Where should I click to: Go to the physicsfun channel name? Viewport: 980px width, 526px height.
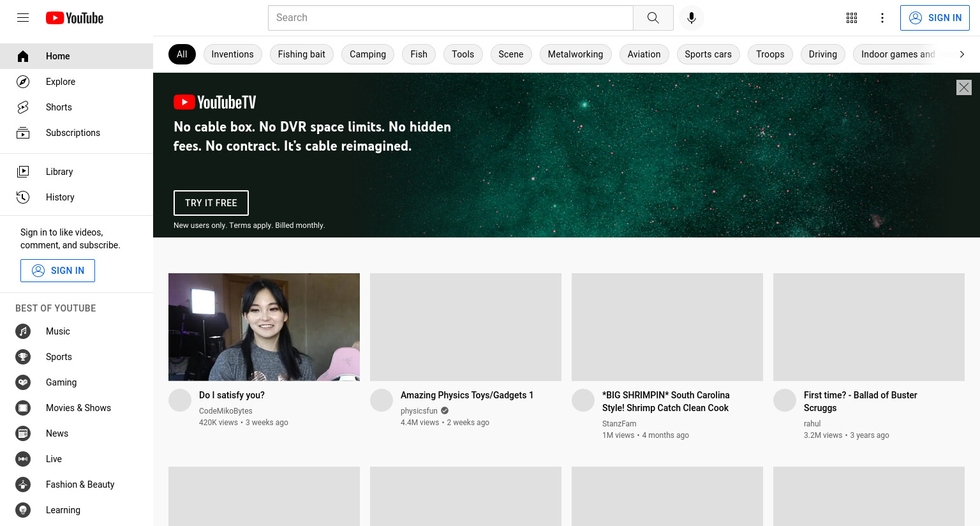point(419,411)
